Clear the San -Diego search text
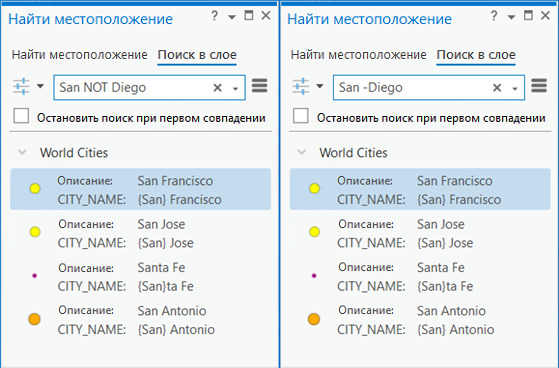Viewport: 559px width, 368px height. (497, 87)
